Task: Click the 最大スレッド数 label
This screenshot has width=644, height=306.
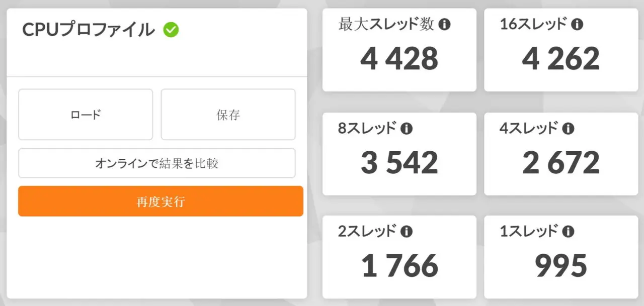Action: (x=386, y=25)
